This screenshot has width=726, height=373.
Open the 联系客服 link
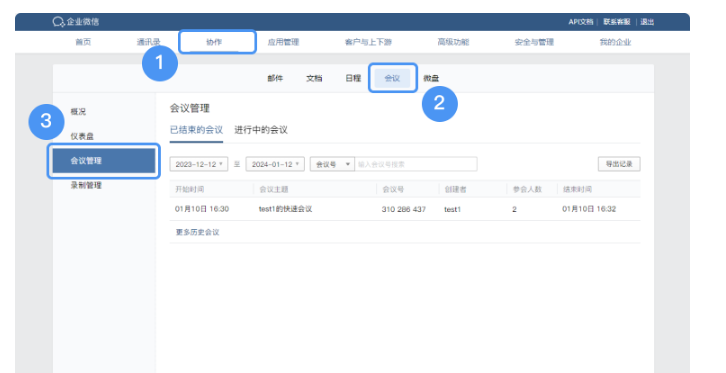(617, 22)
